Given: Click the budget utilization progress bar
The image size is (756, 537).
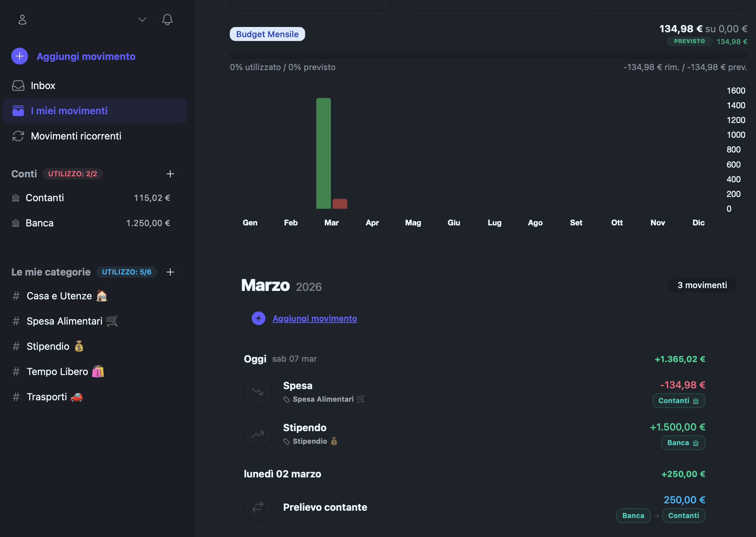Looking at the screenshot, I should coord(487,54).
